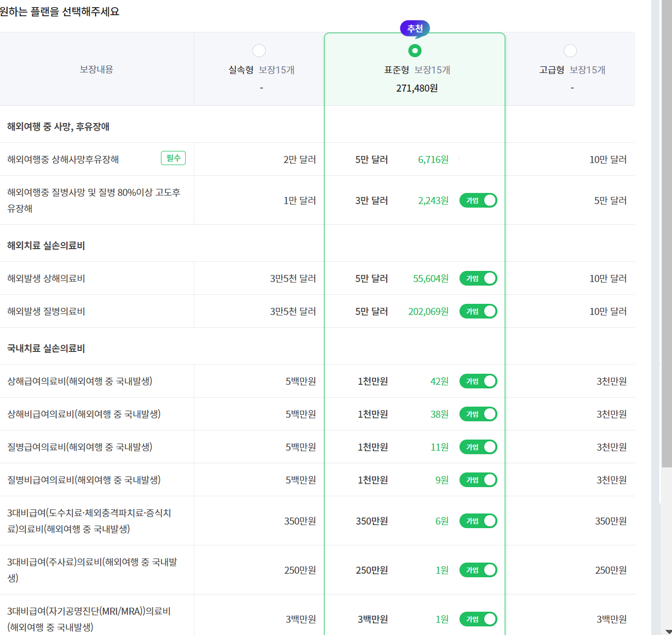Select the 고급형 plan radio button
672x635 pixels.
[x=570, y=51]
